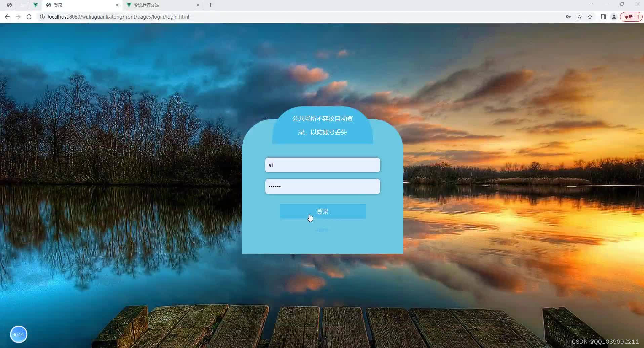Close the 物流管理系统 tab
The height and width of the screenshot is (348, 644).
click(x=198, y=5)
